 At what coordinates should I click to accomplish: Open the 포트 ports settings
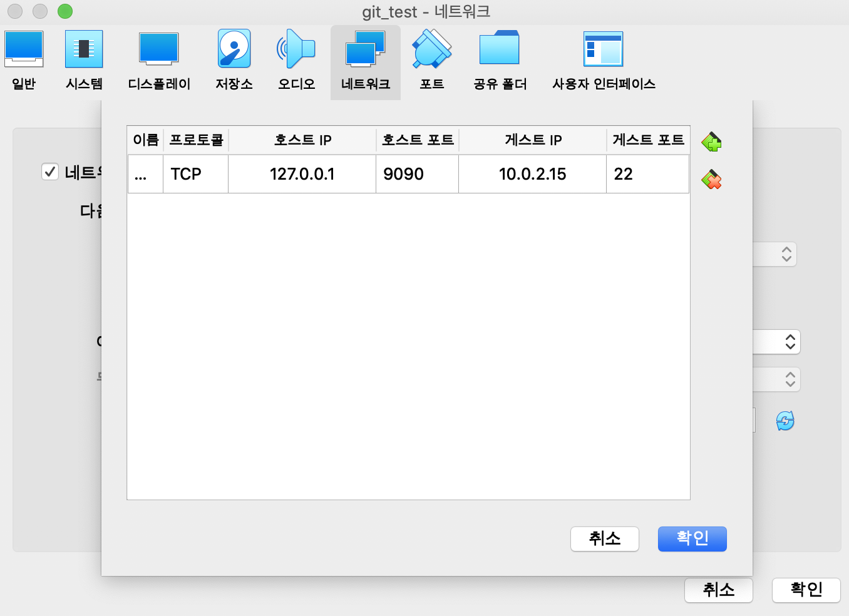tap(432, 61)
